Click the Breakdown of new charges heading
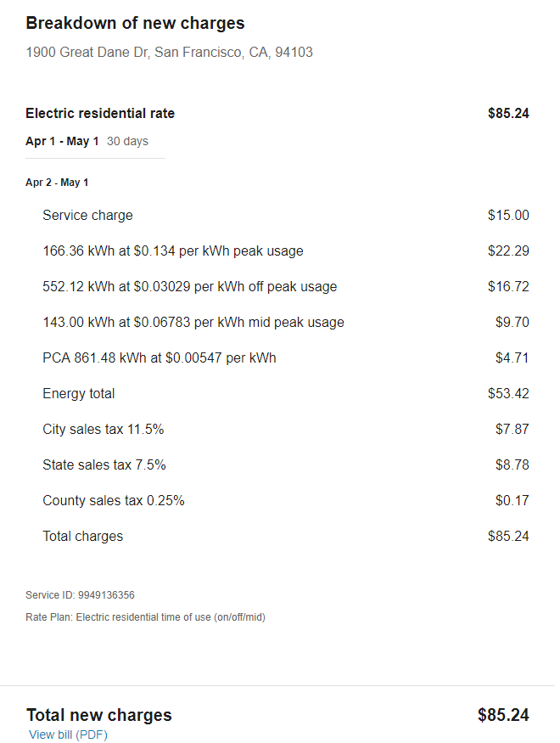 (135, 23)
